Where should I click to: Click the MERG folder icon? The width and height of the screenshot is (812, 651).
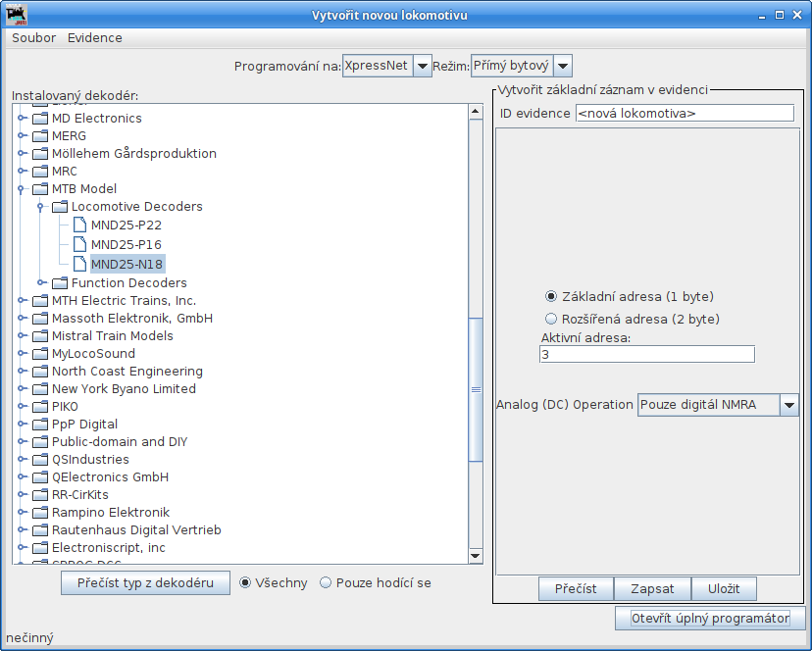[40, 136]
